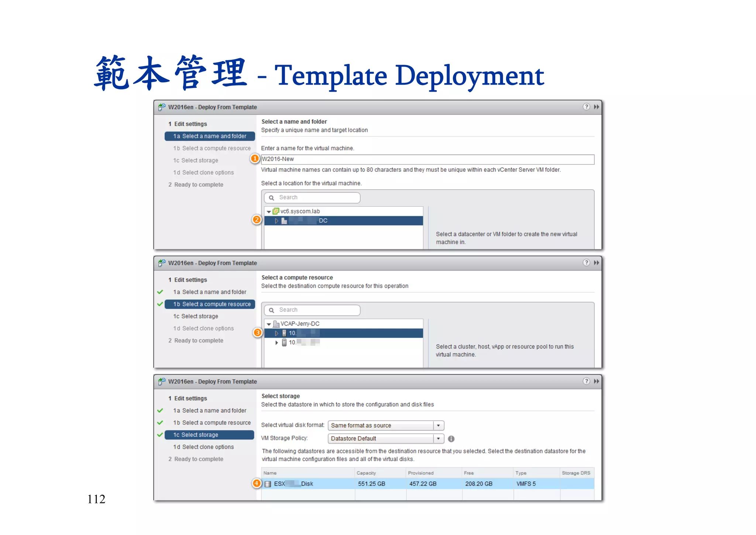Go to step 1a in compute resource dialog
This screenshot has width=756, height=535.
coord(210,292)
